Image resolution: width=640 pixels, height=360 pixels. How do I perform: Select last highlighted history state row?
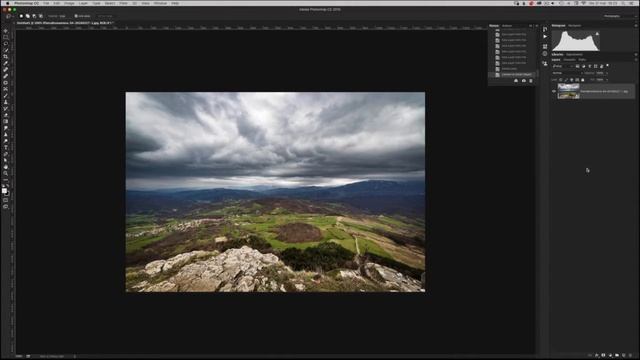click(x=512, y=75)
